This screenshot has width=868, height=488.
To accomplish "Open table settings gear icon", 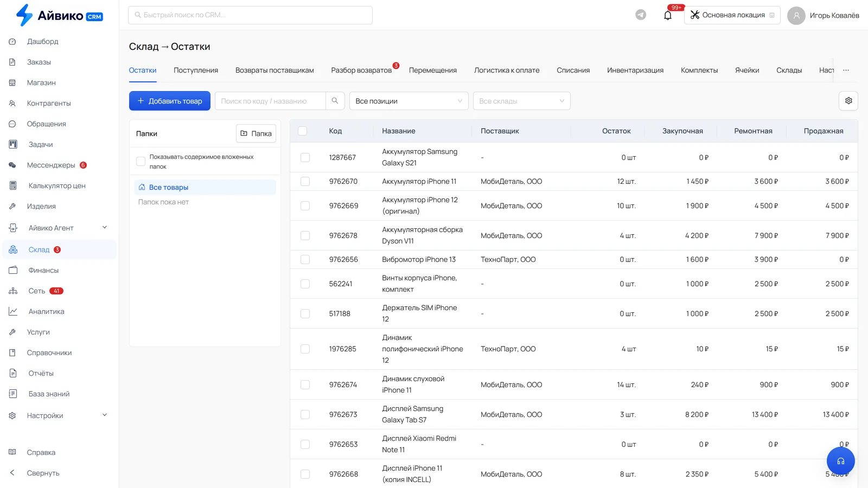I will [x=848, y=101].
